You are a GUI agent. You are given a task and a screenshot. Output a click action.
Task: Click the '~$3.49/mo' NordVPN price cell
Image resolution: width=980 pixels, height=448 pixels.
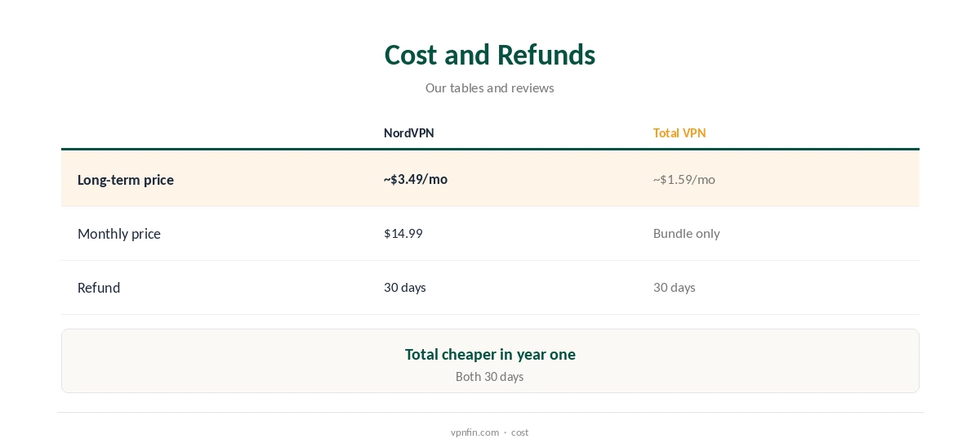tap(416, 179)
